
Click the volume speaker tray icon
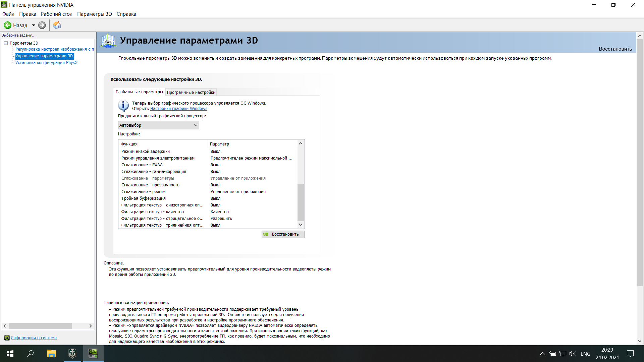[573, 354]
